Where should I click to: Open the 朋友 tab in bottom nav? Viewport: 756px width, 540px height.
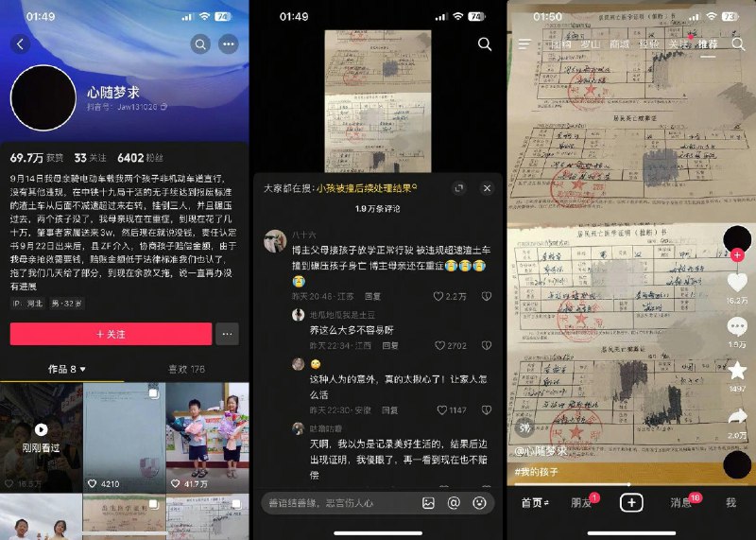pyautogui.click(x=581, y=503)
